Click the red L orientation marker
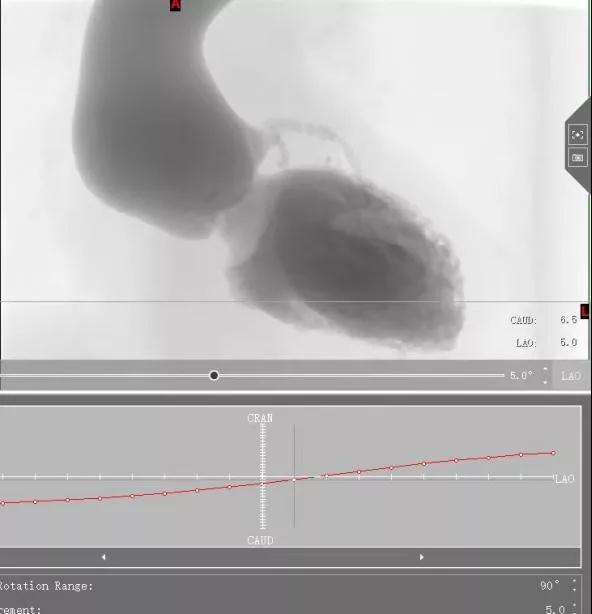Image resolution: width=592 pixels, height=614 pixels. click(x=585, y=311)
